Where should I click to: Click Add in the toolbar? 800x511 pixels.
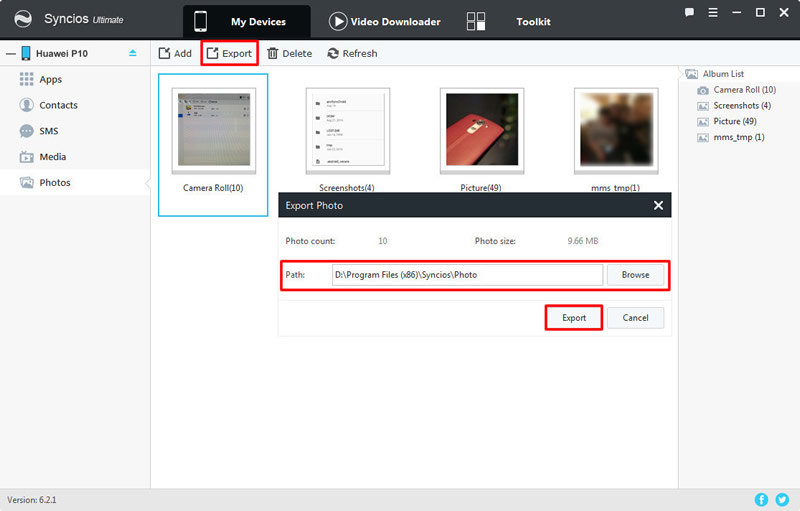175,53
